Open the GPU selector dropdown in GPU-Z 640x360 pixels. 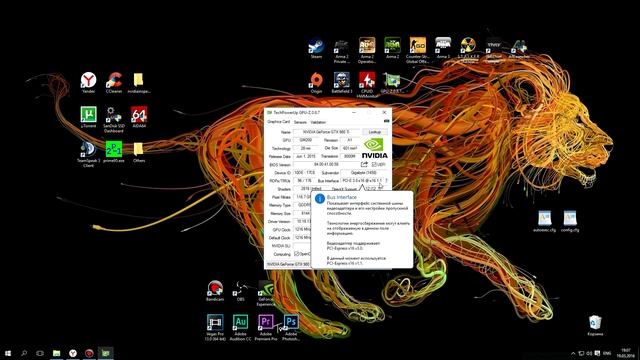pyautogui.click(x=288, y=264)
